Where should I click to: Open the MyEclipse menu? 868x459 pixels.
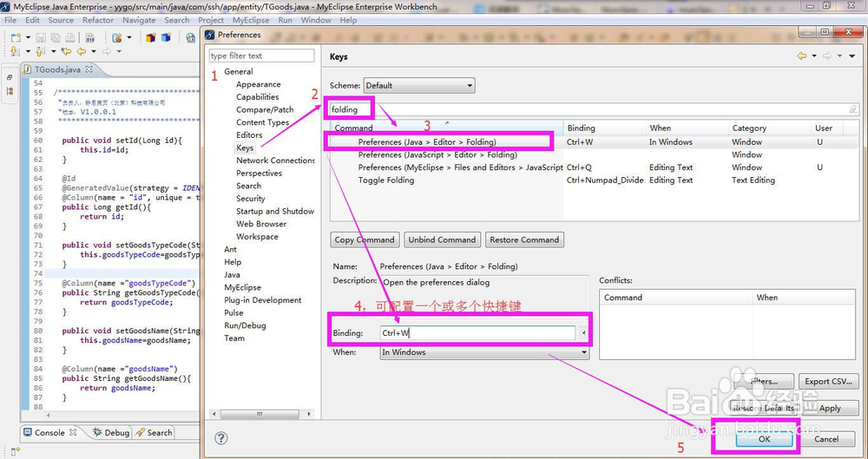click(251, 20)
